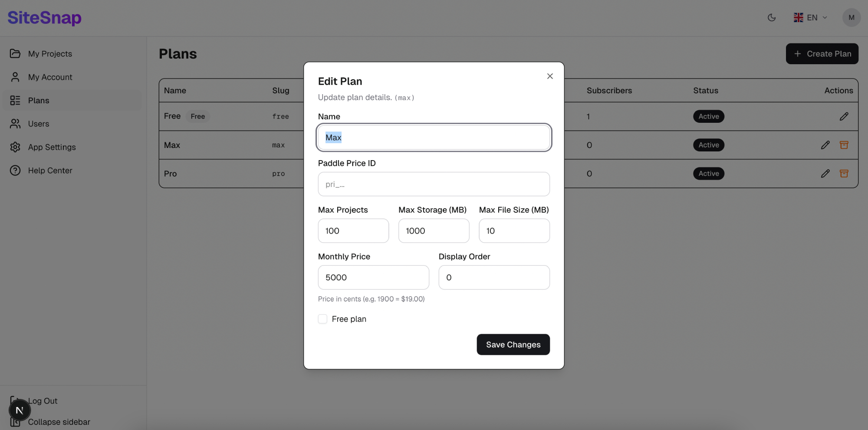Collapse the sidebar

[x=59, y=422]
